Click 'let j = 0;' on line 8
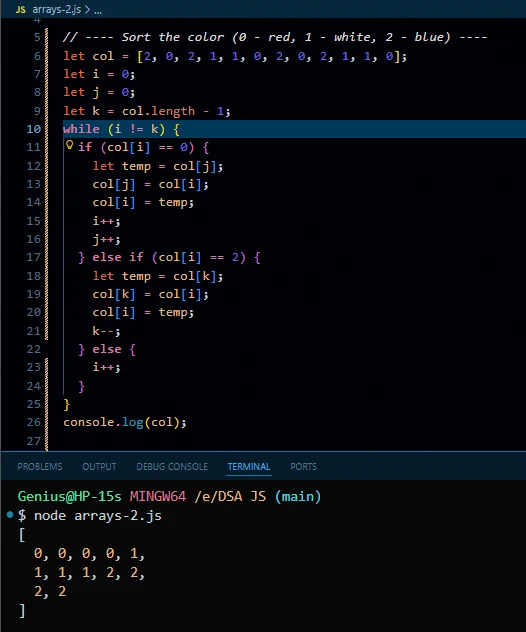526x632 pixels. [99, 92]
